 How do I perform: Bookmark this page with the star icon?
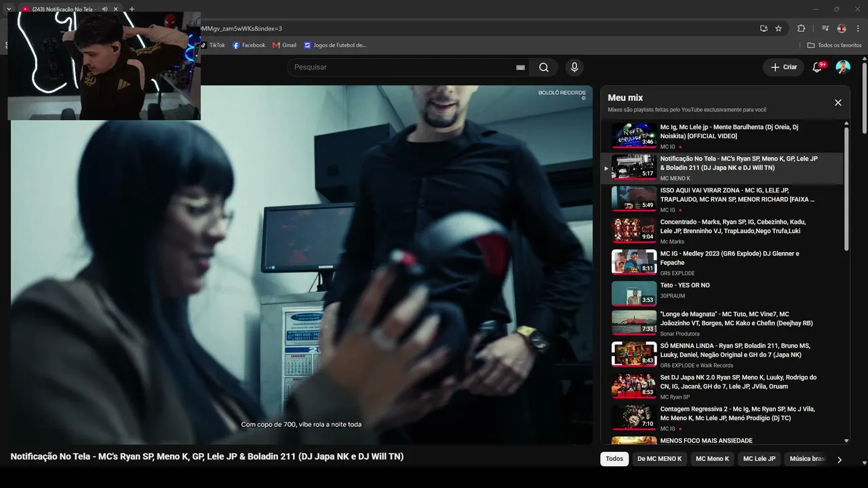click(778, 28)
